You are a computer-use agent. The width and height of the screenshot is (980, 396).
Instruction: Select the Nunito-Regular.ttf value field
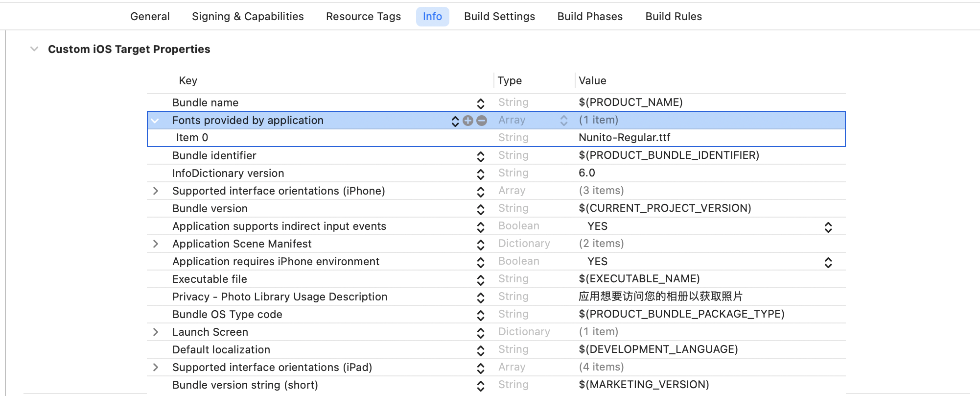pyautogui.click(x=624, y=138)
